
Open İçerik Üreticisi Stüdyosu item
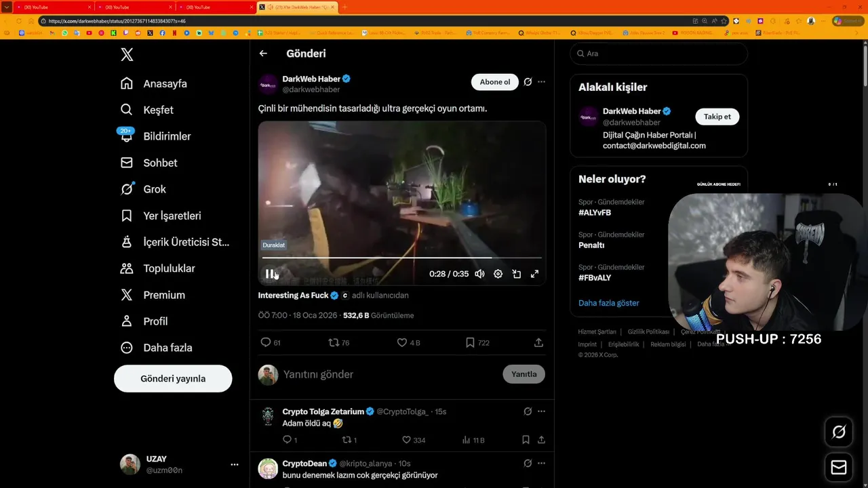coord(175,242)
